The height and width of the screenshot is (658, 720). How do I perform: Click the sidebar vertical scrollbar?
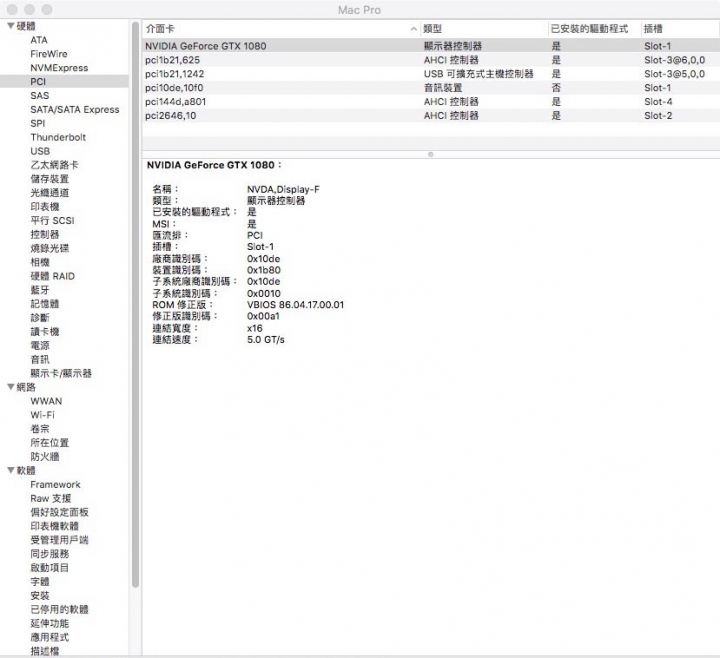(135, 304)
